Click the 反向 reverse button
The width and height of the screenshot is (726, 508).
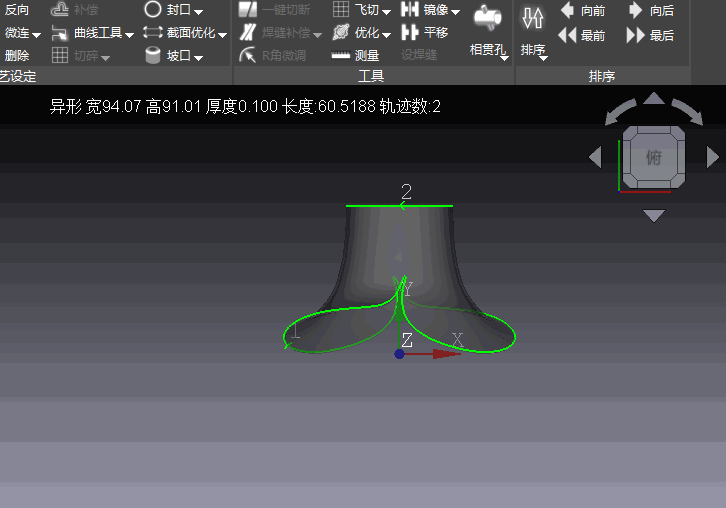17,10
